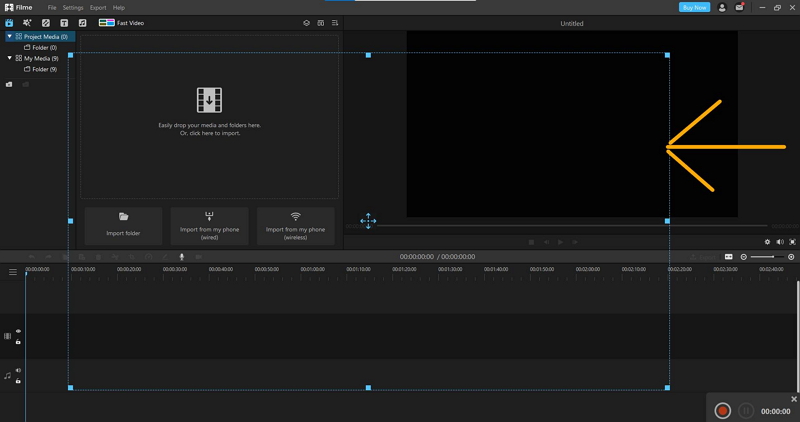Image resolution: width=800 pixels, height=422 pixels.
Task: Click the add new folder icon
Action: click(9, 84)
